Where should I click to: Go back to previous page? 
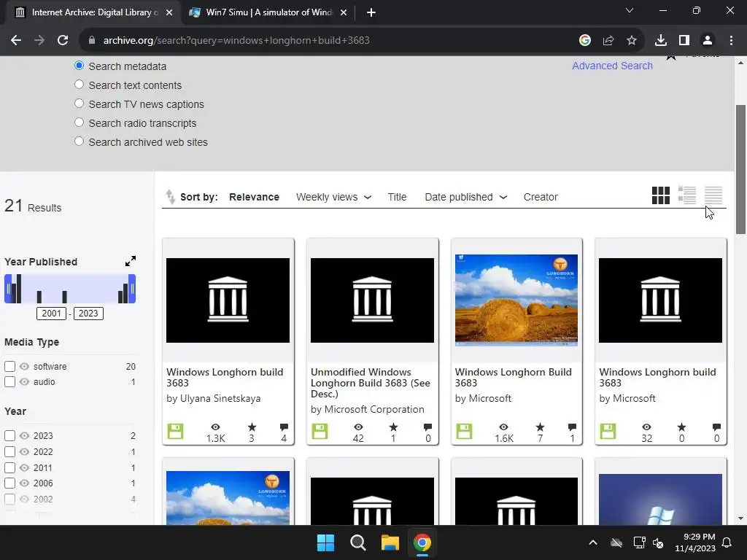(x=16, y=41)
